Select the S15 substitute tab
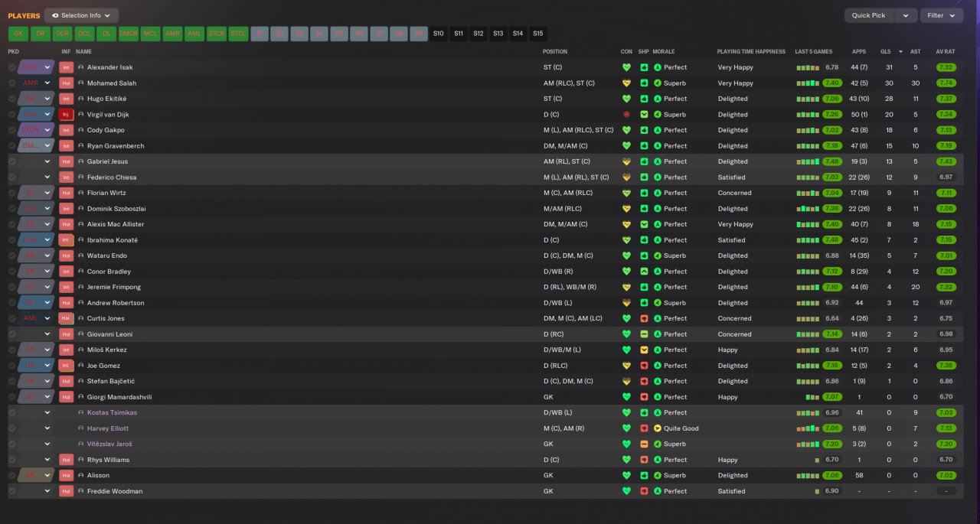Viewport: 980px width, 524px height. 537,34
